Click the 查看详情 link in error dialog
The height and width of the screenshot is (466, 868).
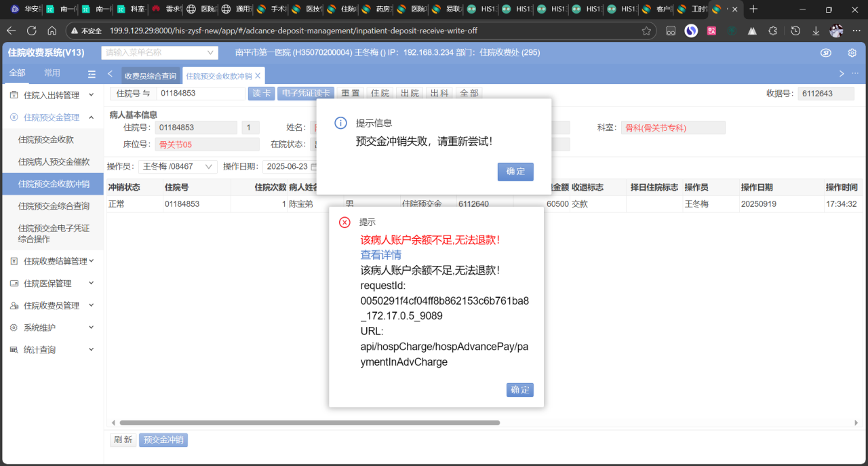coord(380,255)
